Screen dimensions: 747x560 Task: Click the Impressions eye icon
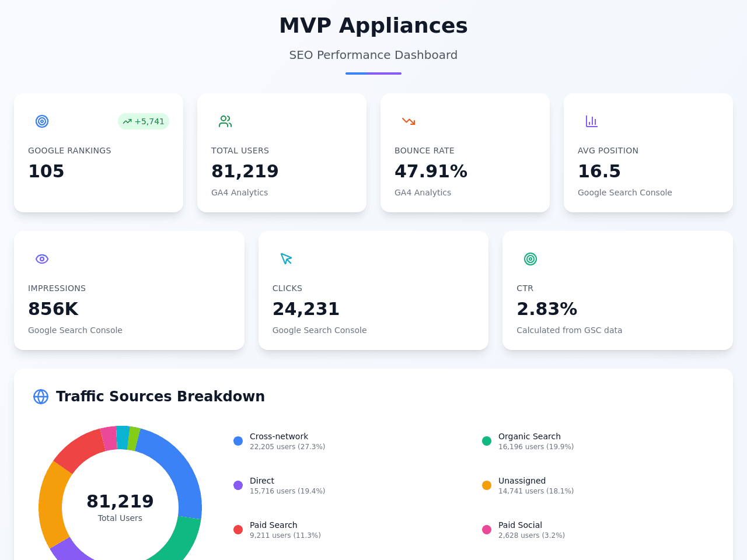click(x=42, y=259)
